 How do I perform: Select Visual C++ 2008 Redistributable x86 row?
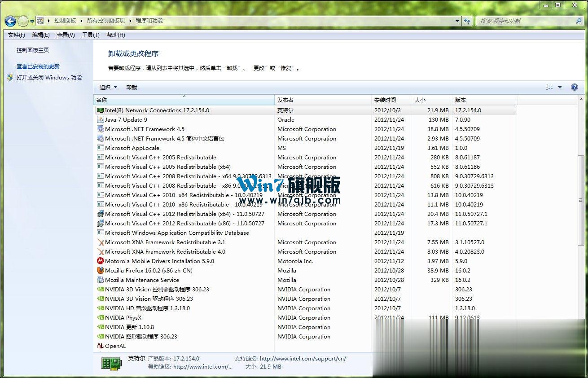click(305, 185)
